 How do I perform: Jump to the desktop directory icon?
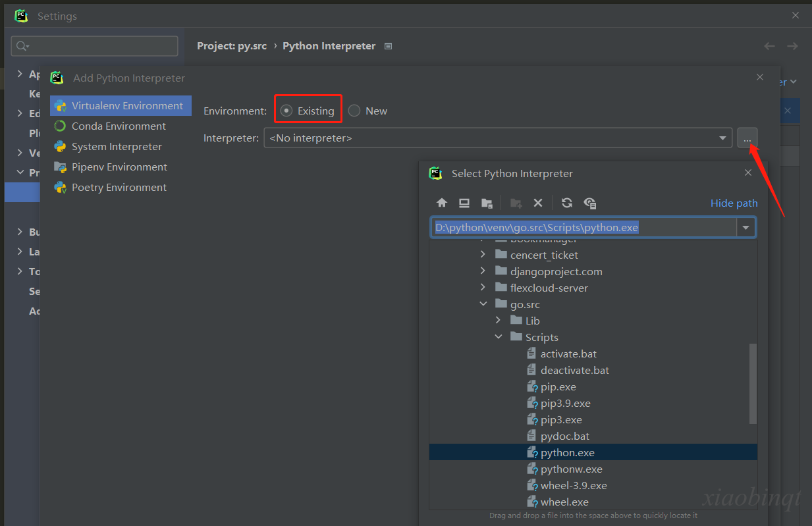click(464, 203)
